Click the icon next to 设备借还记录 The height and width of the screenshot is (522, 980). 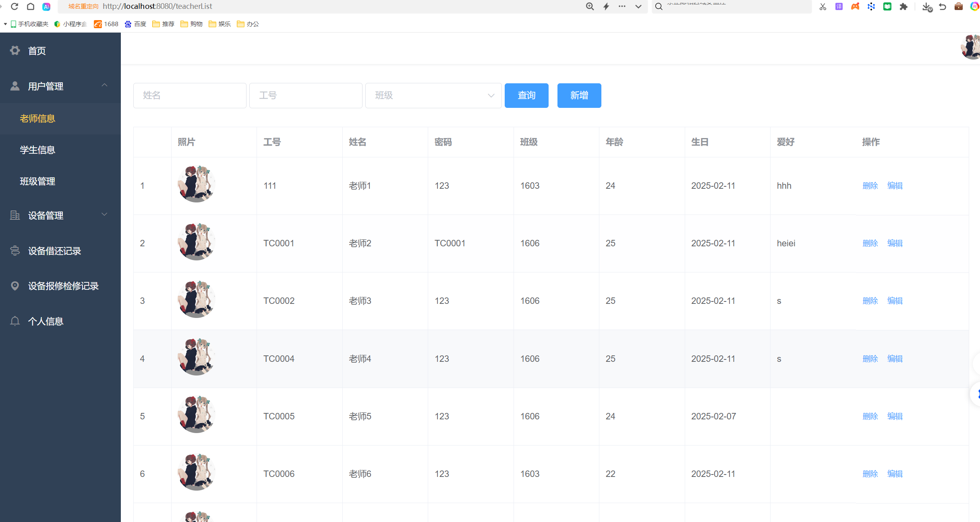pos(15,251)
